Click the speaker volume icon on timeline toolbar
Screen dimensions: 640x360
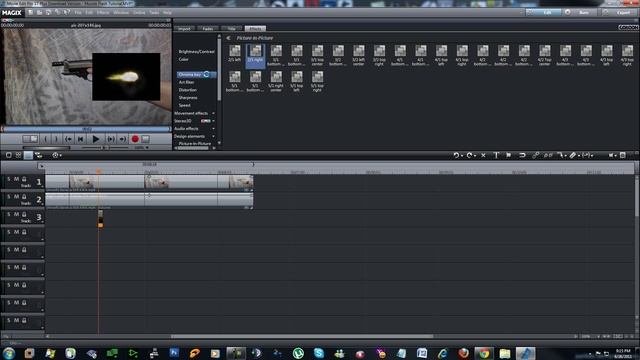click(x=611, y=155)
